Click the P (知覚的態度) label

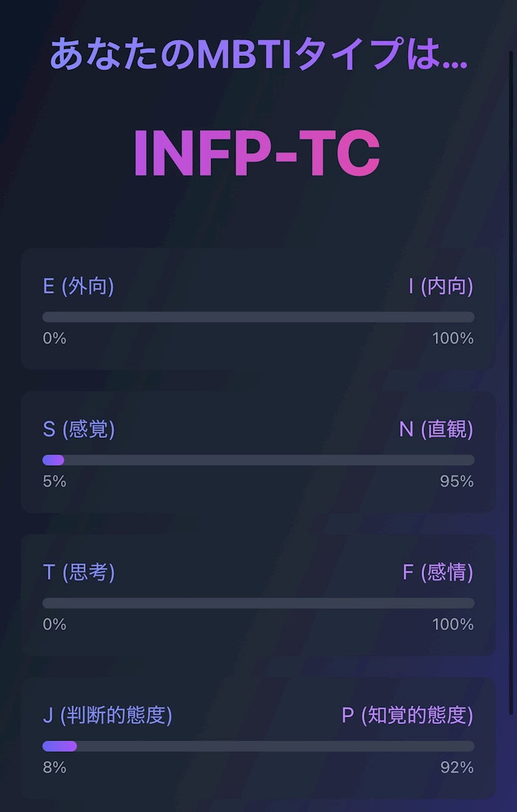[x=407, y=715]
